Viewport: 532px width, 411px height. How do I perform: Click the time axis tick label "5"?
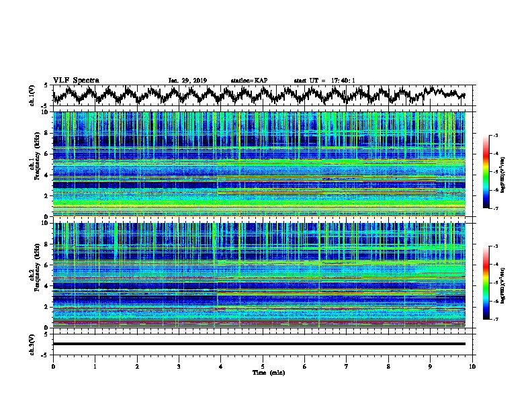263,367
